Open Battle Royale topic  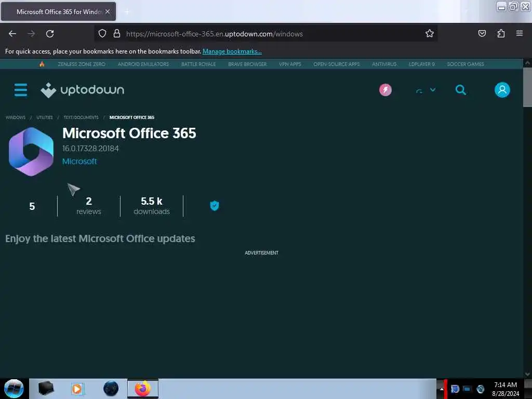pyautogui.click(x=198, y=64)
